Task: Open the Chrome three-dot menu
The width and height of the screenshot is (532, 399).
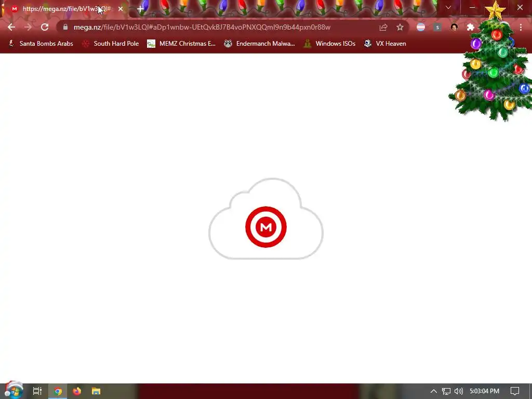Action: pos(521,27)
